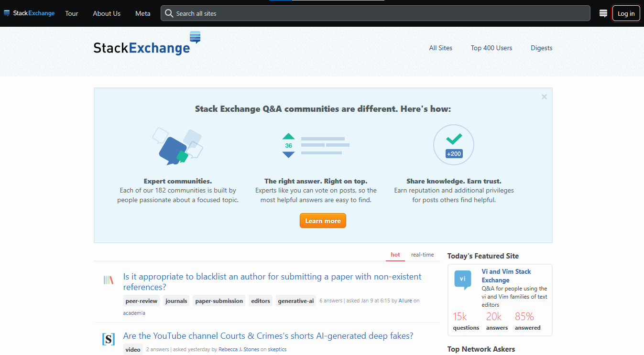The image size is (644, 355).
Task: Dismiss the communities banner with the X
Action: 544,97
